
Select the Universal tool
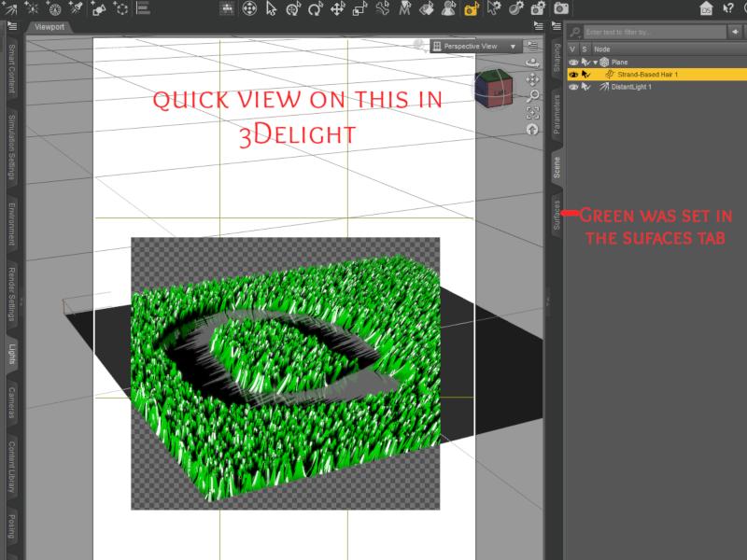[293, 8]
